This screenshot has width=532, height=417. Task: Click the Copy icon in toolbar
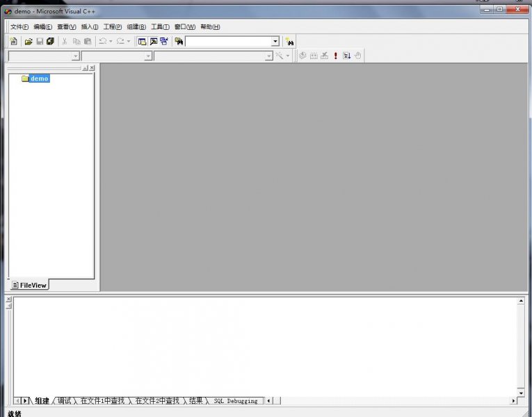(x=76, y=42)
